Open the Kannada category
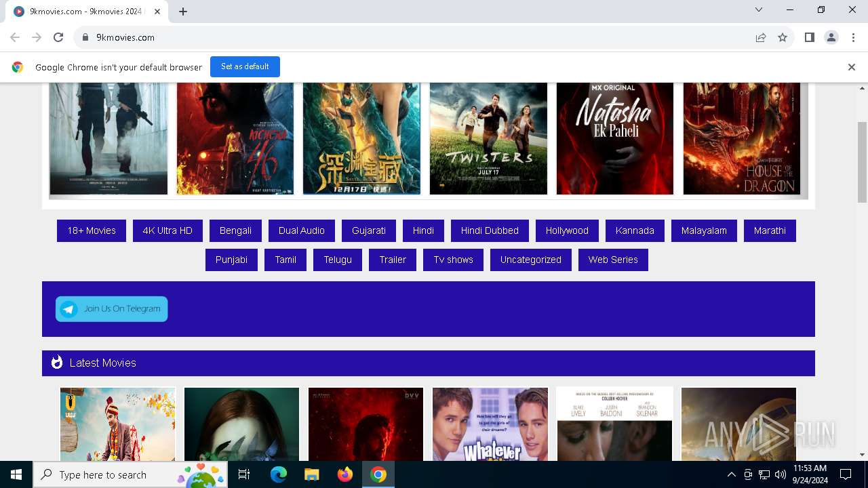This screenshot has height=488, width=868. coord(635,230)
